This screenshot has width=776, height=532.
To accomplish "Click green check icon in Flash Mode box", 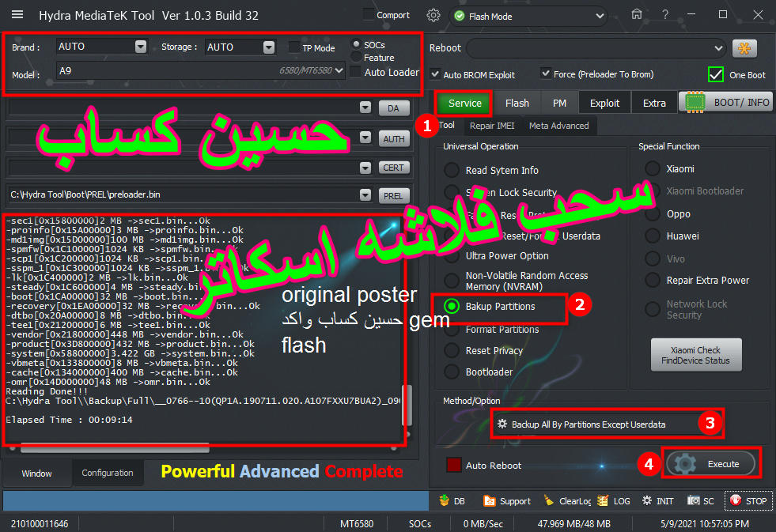I will click(x=460, y=17).
